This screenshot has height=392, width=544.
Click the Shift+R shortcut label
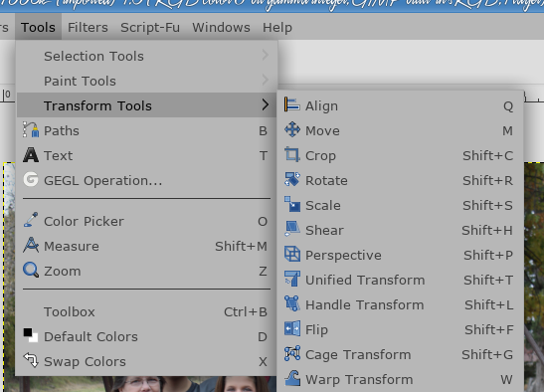pyautogui.click(x=487, y=180)
